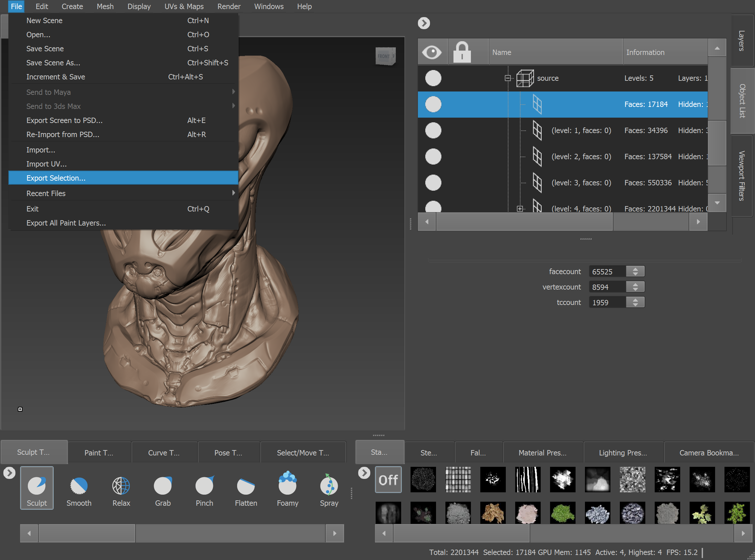This screenshot has height=560, width=755.
Task: Turn off the stamp with the Off button
Action: (388, 479)
